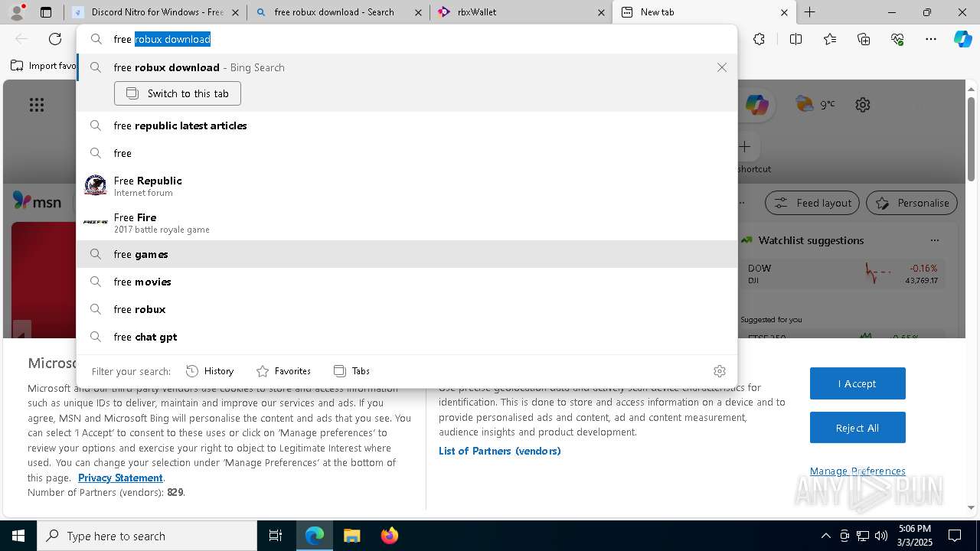Open the page settings gear icon
This screenshot has width=980, height=551.
tap(863, 105)
